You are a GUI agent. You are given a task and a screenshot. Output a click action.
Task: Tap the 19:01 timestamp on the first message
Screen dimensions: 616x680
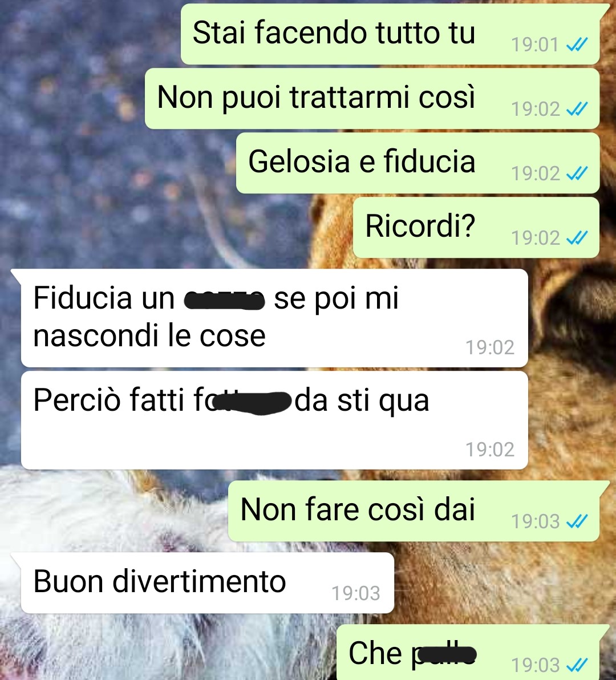tap(535, 44)
